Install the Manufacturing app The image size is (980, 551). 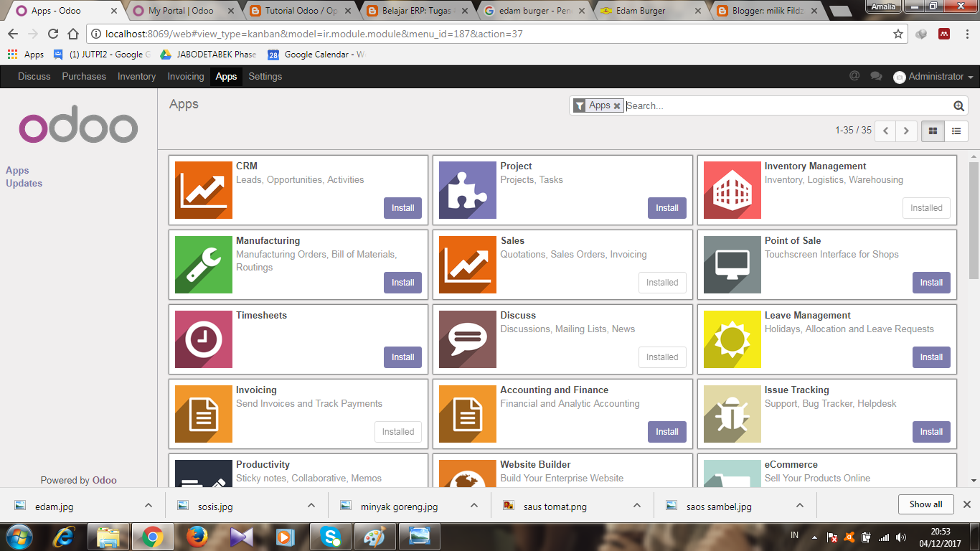pos(402,283)
